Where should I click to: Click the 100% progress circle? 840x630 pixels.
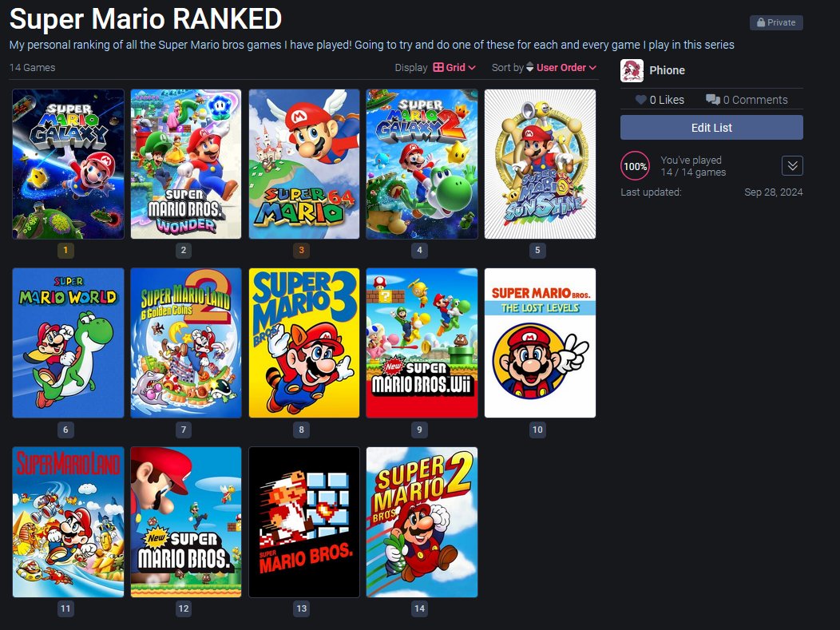(x=635, y=166)
